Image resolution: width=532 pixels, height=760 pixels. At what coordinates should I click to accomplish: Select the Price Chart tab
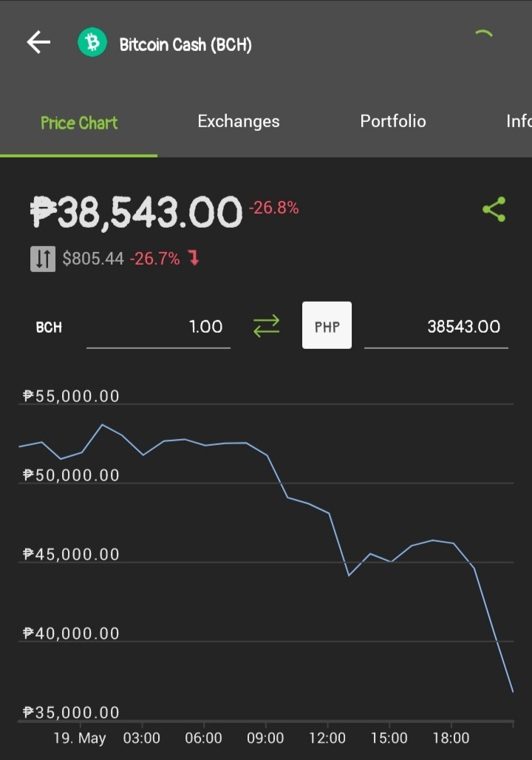point(79,123)
